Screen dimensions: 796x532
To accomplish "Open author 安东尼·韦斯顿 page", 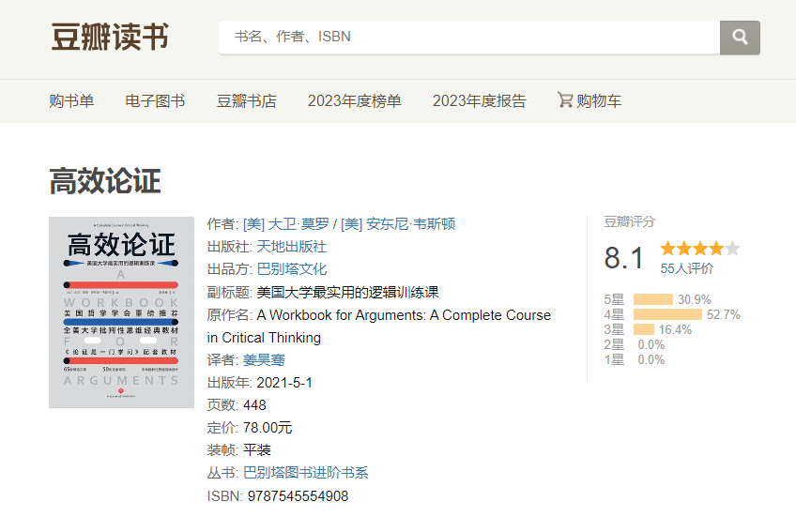I will coord(398,224).
